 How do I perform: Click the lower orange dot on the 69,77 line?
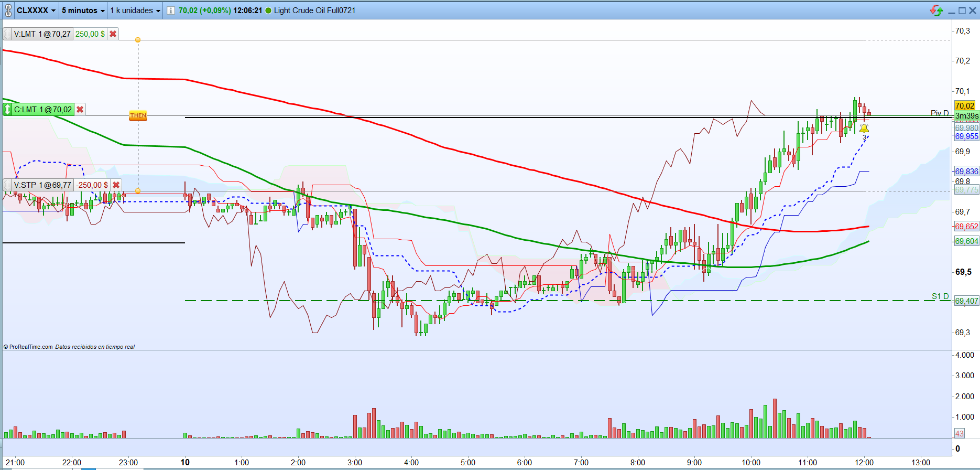point(138,191)
